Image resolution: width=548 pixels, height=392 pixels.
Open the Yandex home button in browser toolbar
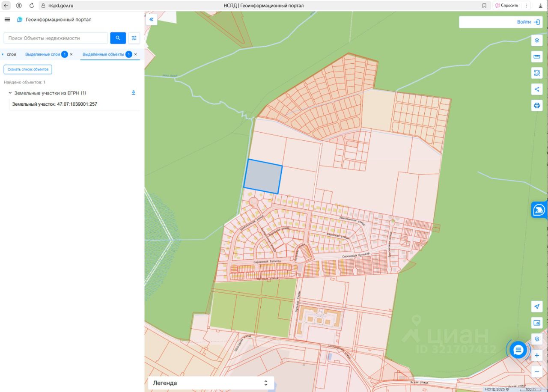(19, 6)
